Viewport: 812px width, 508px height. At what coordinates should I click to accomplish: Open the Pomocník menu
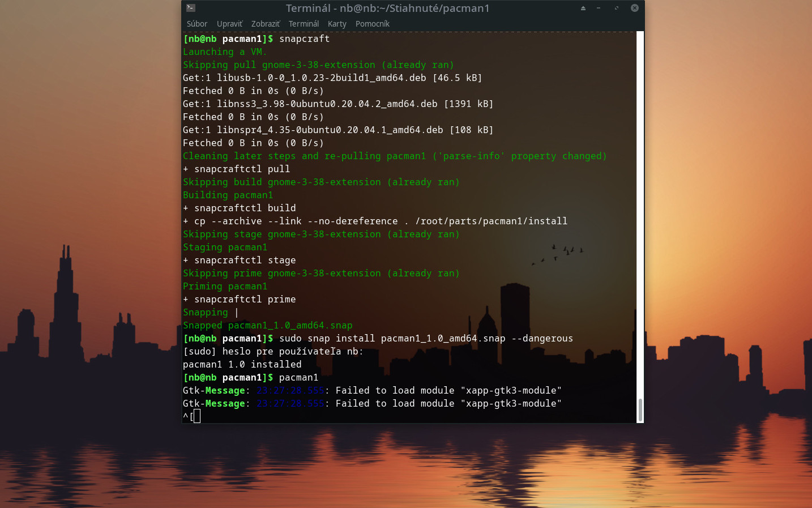point(372,24)
